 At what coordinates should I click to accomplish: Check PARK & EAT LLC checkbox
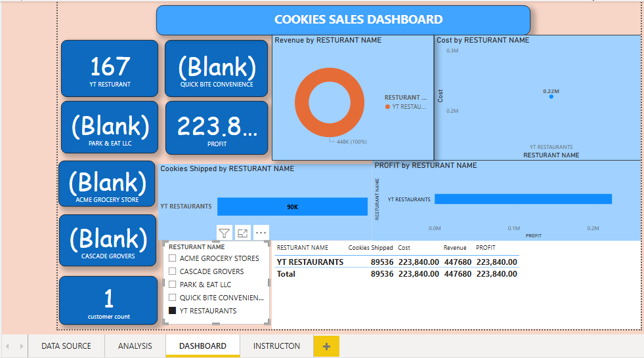173,285
